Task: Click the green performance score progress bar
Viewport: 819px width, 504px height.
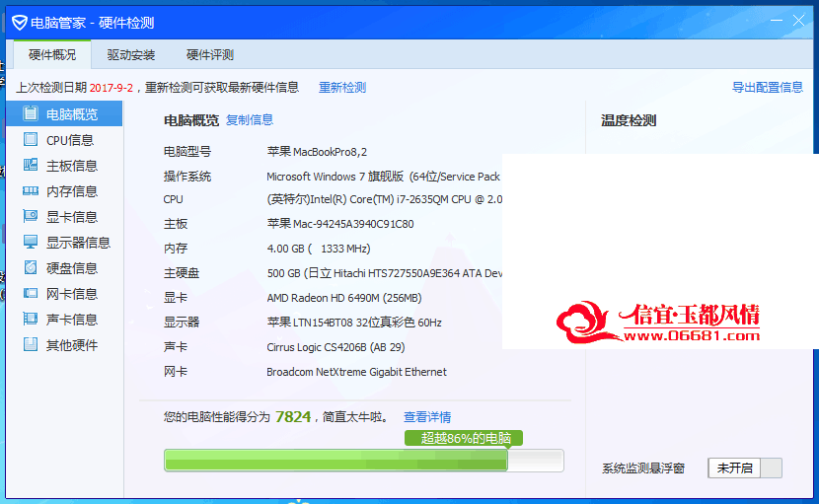Action: tap(363, 461)
